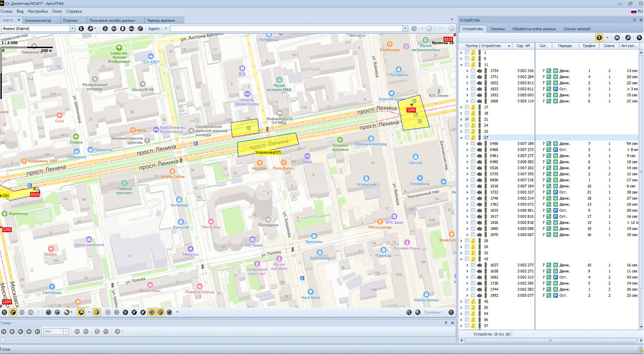The image size is (644, 354).
Task: Tick the checkbox next to device 1734
Action: [x=473, y=71]
